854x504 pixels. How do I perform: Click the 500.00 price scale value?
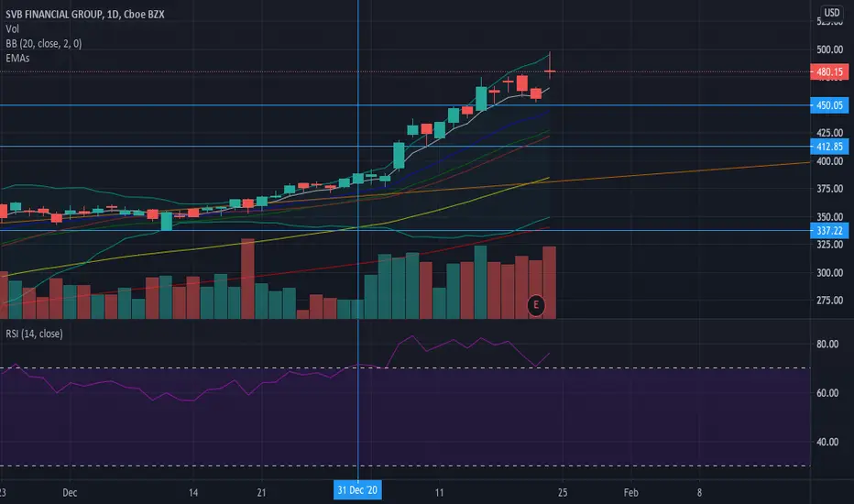click(829, 49)
